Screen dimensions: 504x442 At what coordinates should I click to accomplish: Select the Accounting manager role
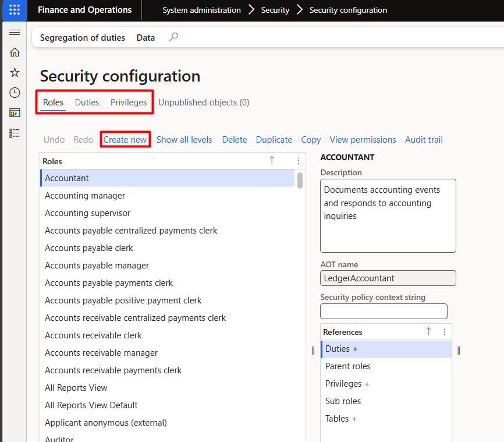pyautogui.click(x=168, y=196)
